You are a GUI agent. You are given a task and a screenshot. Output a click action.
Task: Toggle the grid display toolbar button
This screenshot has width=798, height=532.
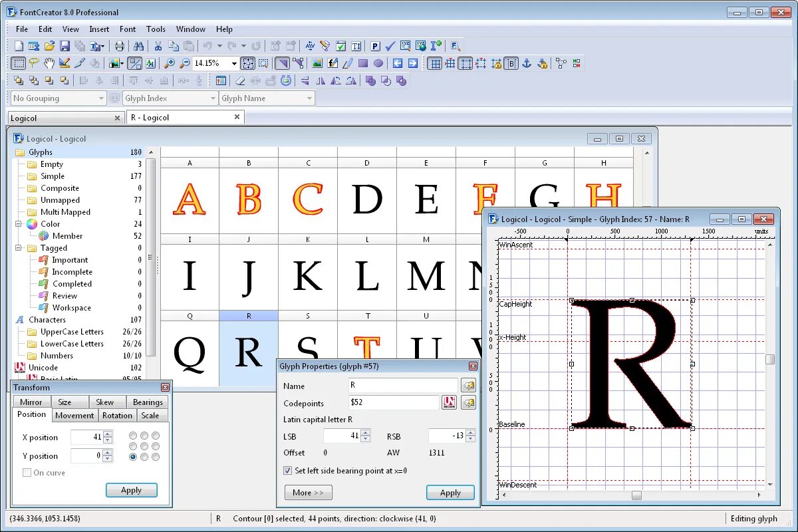click(435, 63)
